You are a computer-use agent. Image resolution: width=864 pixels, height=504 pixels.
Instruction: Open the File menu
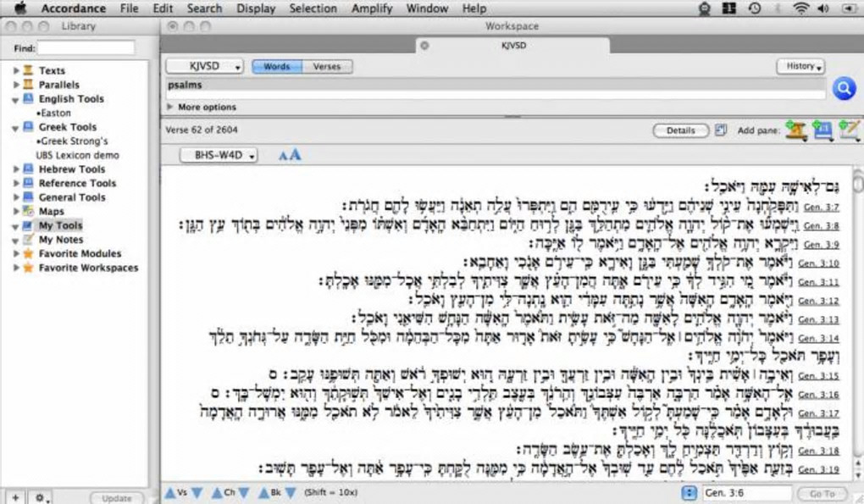click(x=129, y=8)
